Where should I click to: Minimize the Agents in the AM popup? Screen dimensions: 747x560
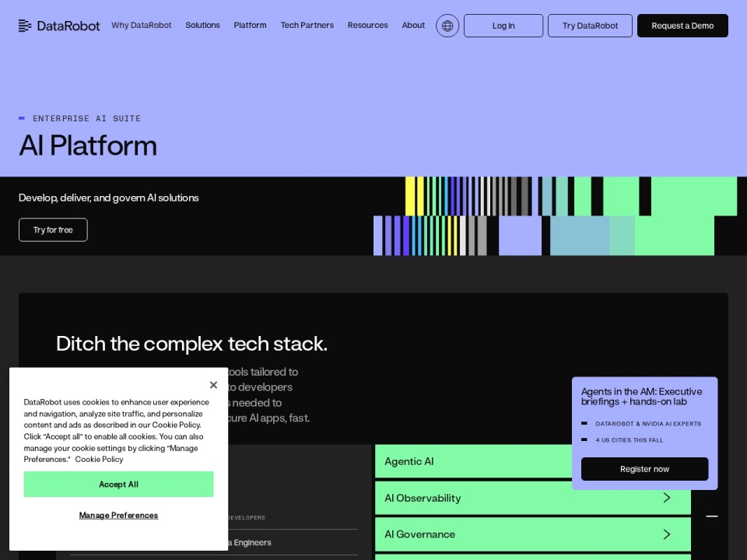point(712,516)
